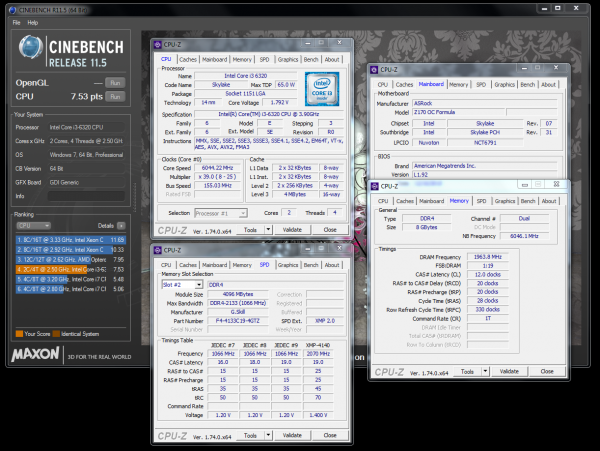Click the Tools button in the SPD window
Image resolution: width=600 pixels, height=451 pixels.
[250, 435]
